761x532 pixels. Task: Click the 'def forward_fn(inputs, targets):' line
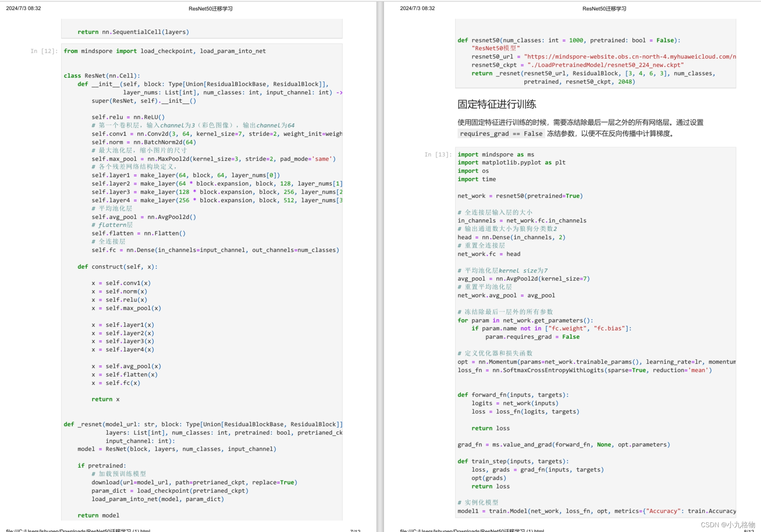coord(513,395)
